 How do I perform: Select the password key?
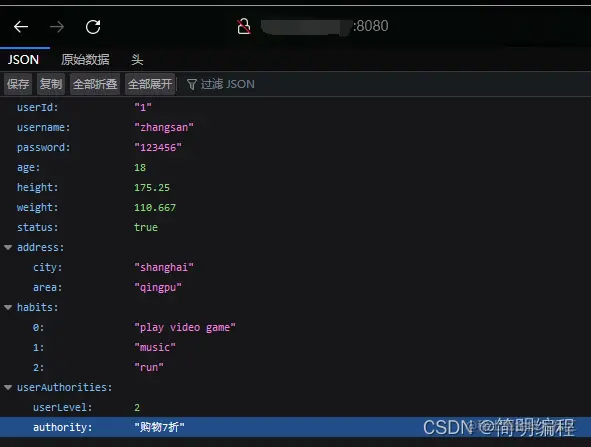(43, 147)
